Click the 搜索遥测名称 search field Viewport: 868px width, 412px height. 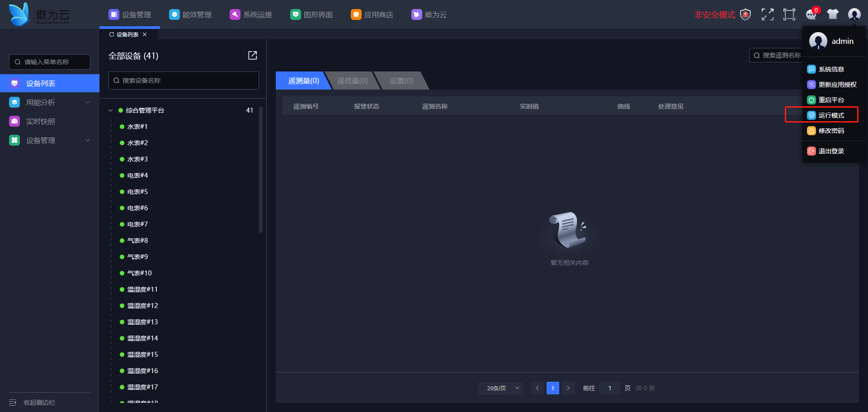(x=776, y=55)
